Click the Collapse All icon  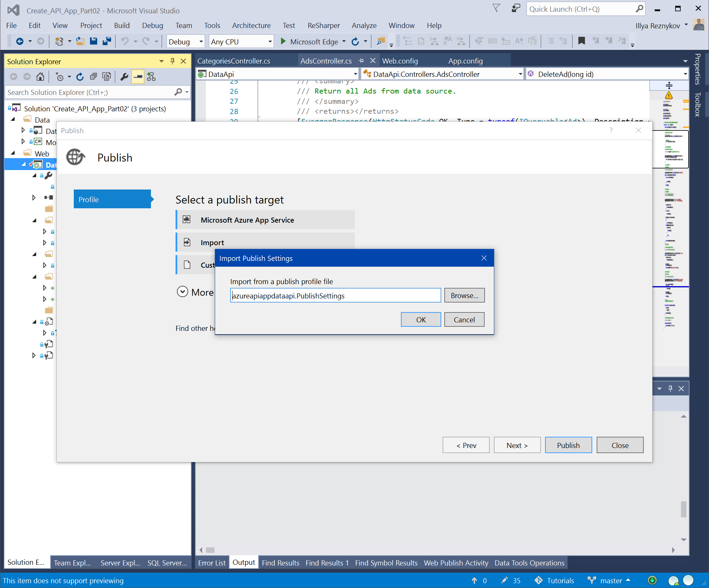click(x=93, y=76)
